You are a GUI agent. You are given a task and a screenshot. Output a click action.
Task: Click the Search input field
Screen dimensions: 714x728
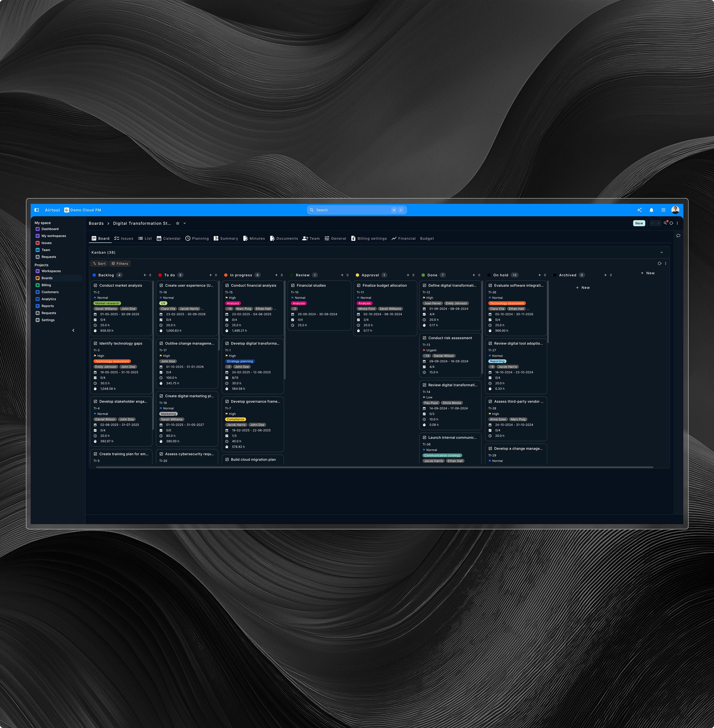(x=353, y=210)
